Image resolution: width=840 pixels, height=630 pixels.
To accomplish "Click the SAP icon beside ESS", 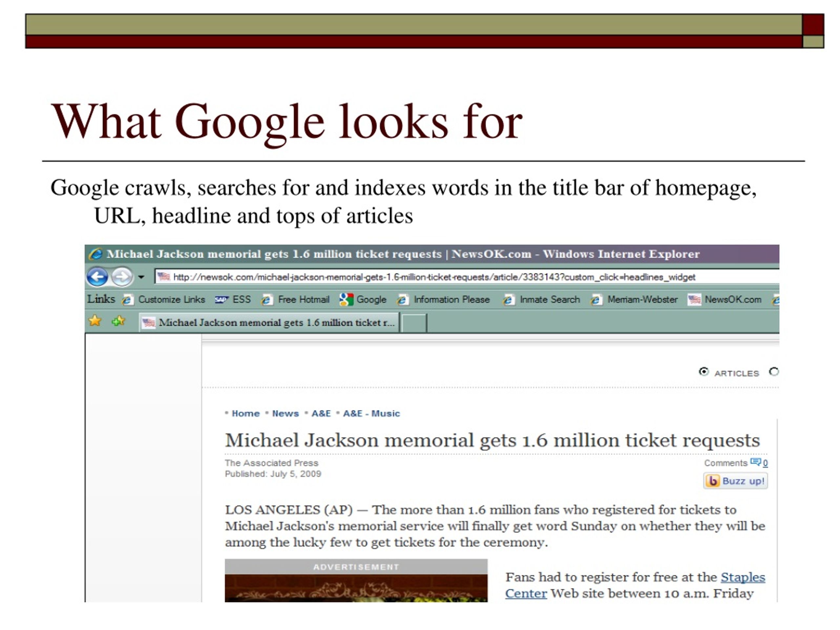I will coord(221,300).
